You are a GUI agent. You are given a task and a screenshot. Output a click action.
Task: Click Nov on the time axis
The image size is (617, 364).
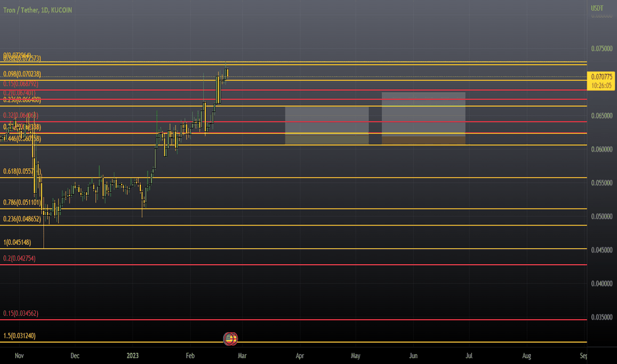[x=19, y=356]
